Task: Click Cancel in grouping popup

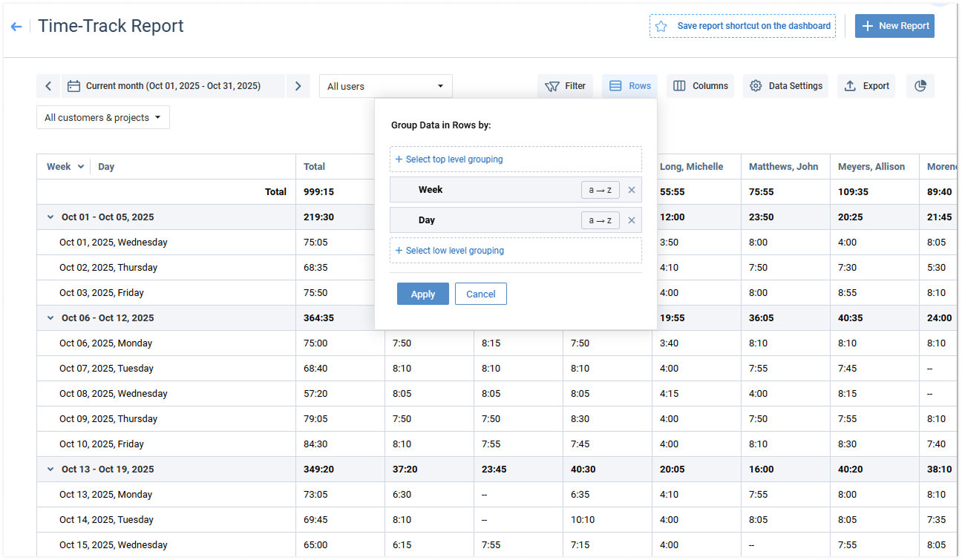Action: click(480, 294)
